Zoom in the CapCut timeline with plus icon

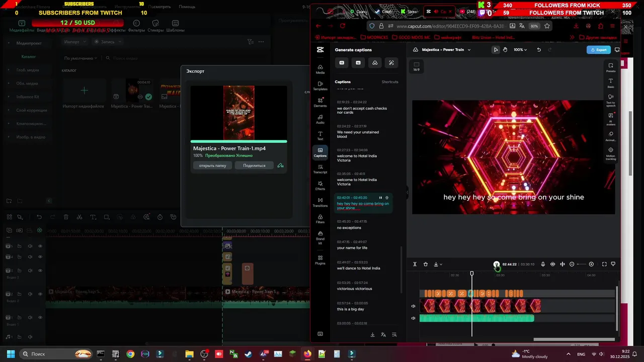click(591, 264)
